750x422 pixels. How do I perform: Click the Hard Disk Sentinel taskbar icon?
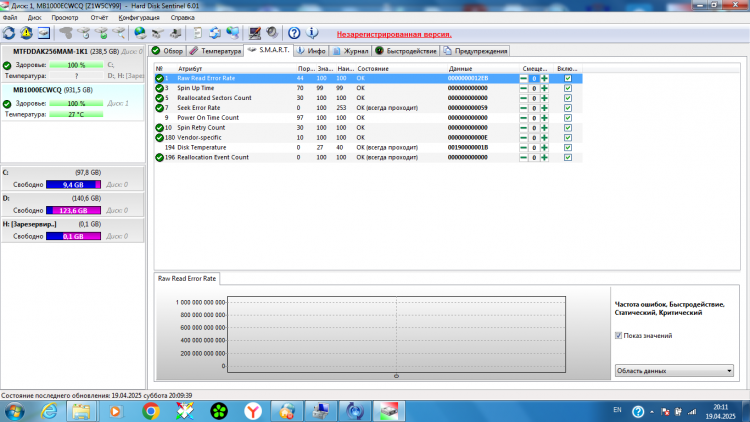coord(389,411)
